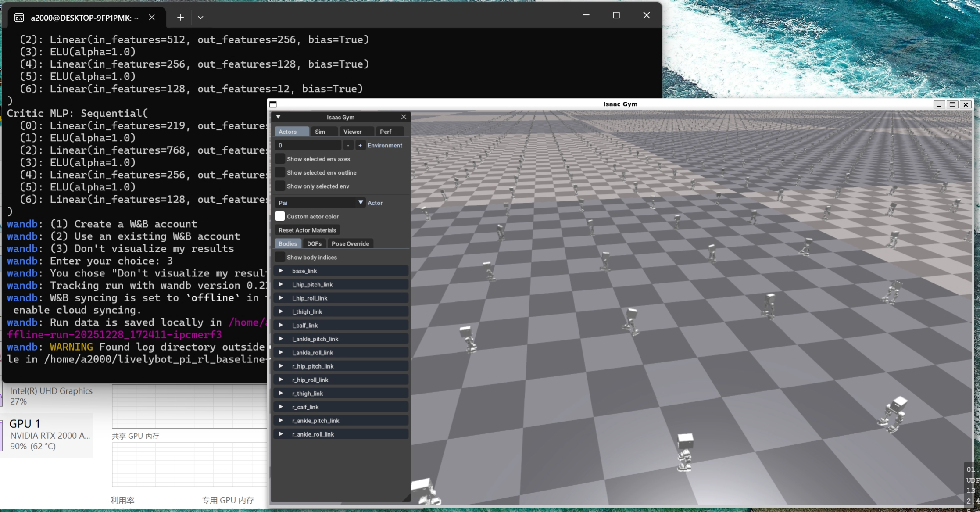Collapse the Isaac Gym panel triangle

(278, 117)
